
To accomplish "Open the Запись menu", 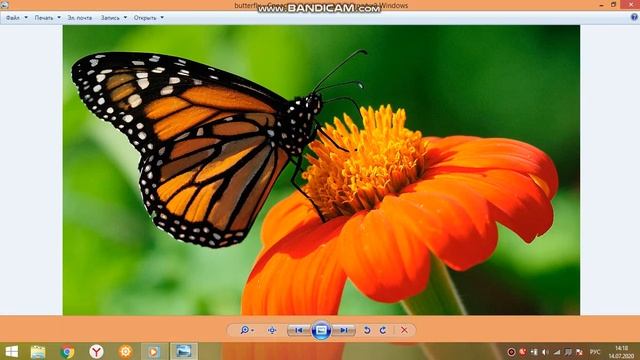I will [x=113, y=18].
